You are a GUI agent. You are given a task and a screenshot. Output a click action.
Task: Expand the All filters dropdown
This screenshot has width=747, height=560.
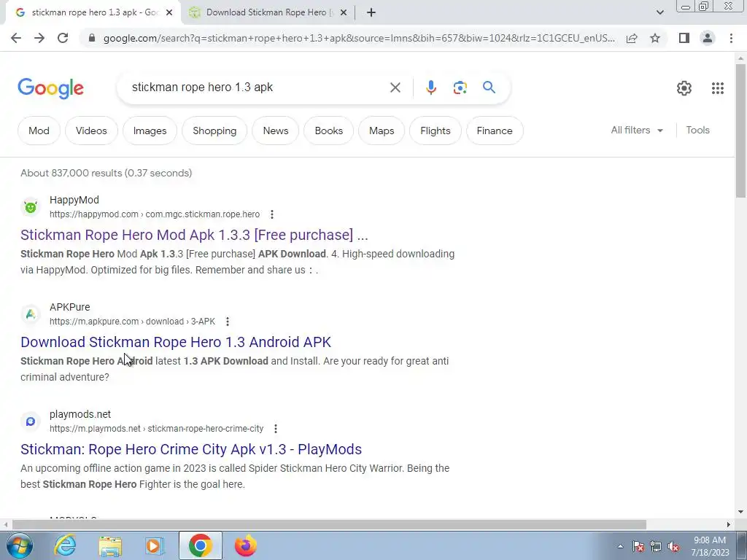pyautogui.click(x=637, y=130)
